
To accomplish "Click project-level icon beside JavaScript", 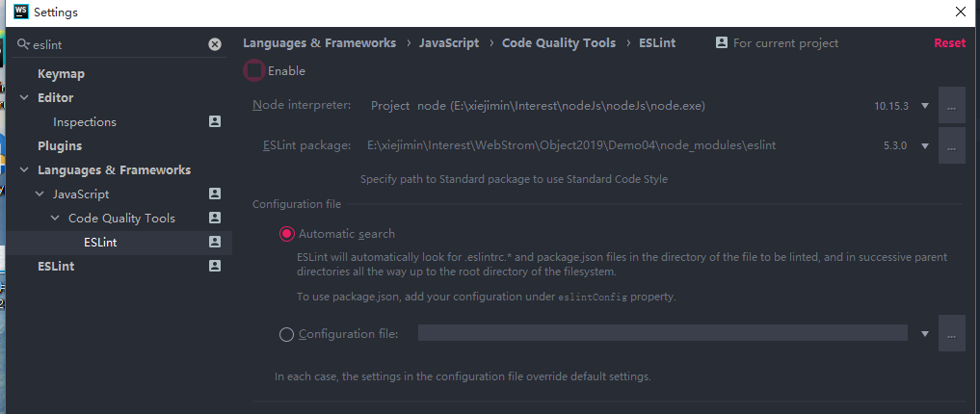I will 215,194.
